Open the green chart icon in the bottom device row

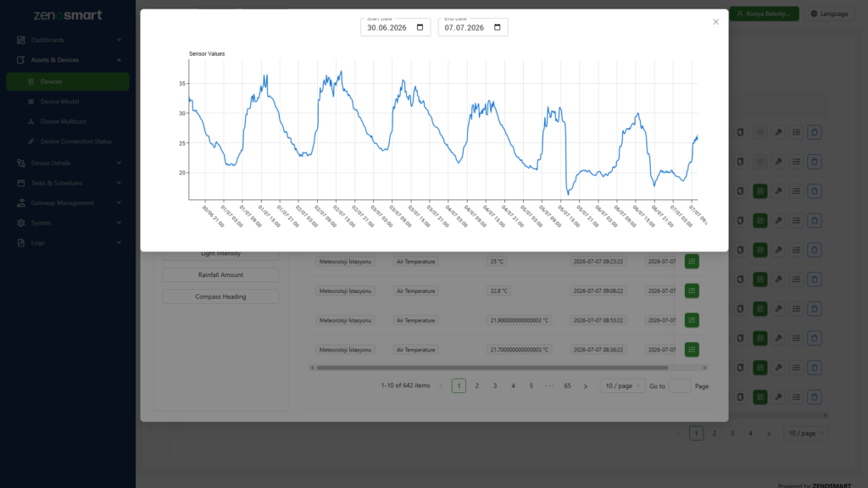coord(760,396)
